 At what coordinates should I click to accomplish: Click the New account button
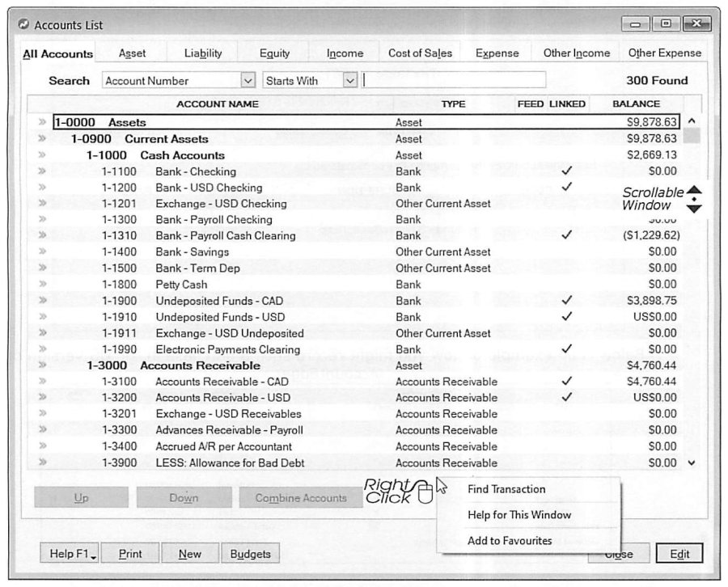coord(190,554)
